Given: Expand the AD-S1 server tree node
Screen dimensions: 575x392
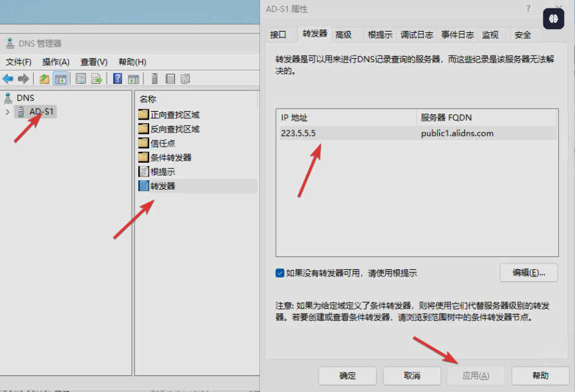Looking at the screenshot, I should tap(7, 112).
